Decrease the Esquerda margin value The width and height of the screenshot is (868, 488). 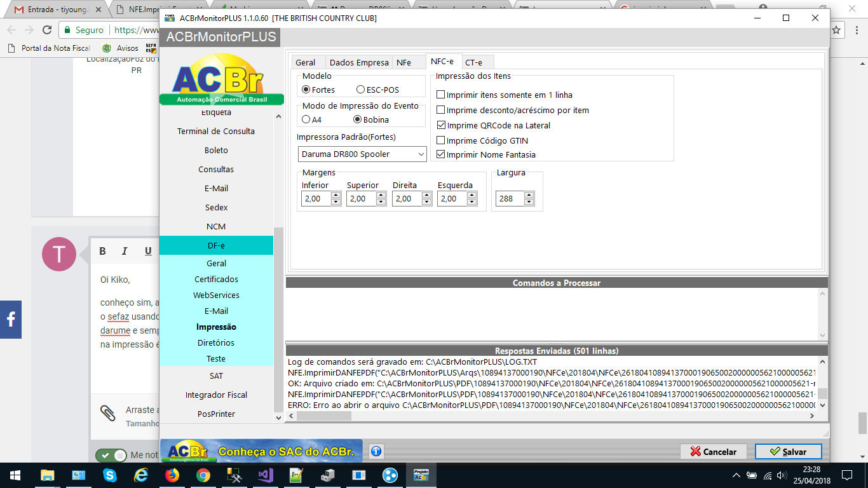coord(472,202)
